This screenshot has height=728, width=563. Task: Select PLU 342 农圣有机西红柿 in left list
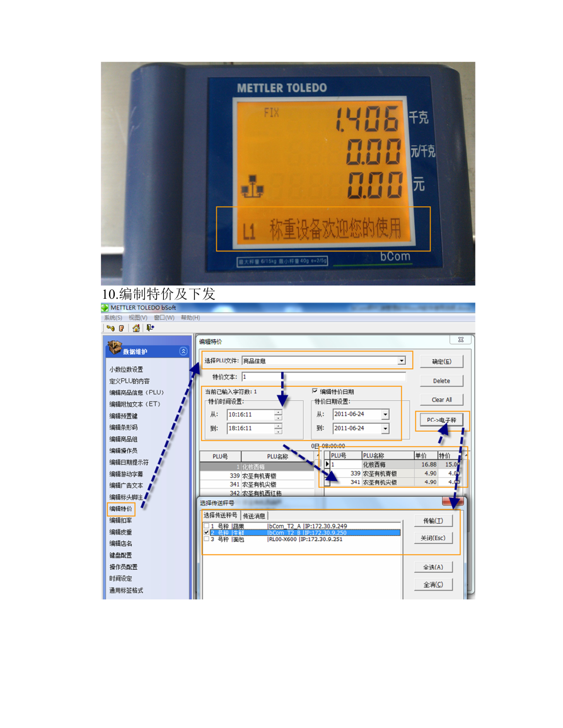[x=257, y=493]
